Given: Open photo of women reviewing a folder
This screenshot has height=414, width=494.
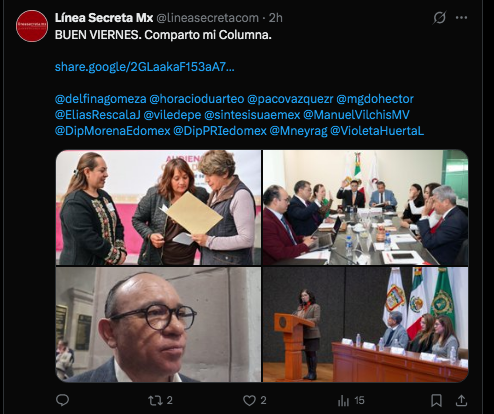Looking at the screenshot, I should tap(158, 207).
